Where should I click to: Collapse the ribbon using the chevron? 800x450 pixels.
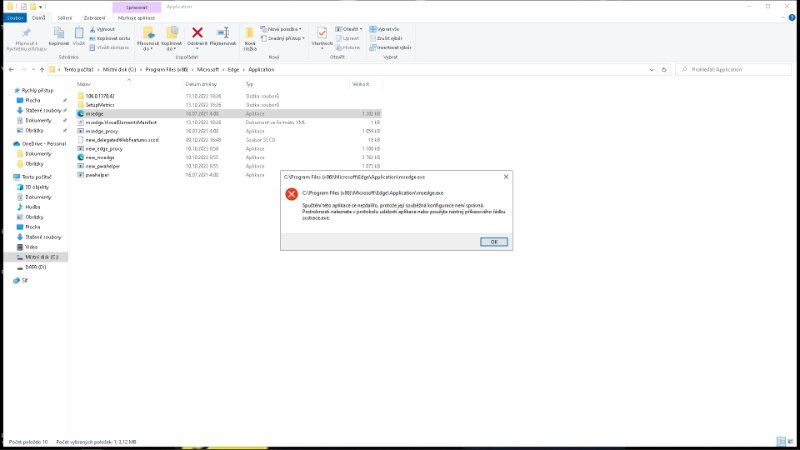pyautogui.click(x=783, y=18)
